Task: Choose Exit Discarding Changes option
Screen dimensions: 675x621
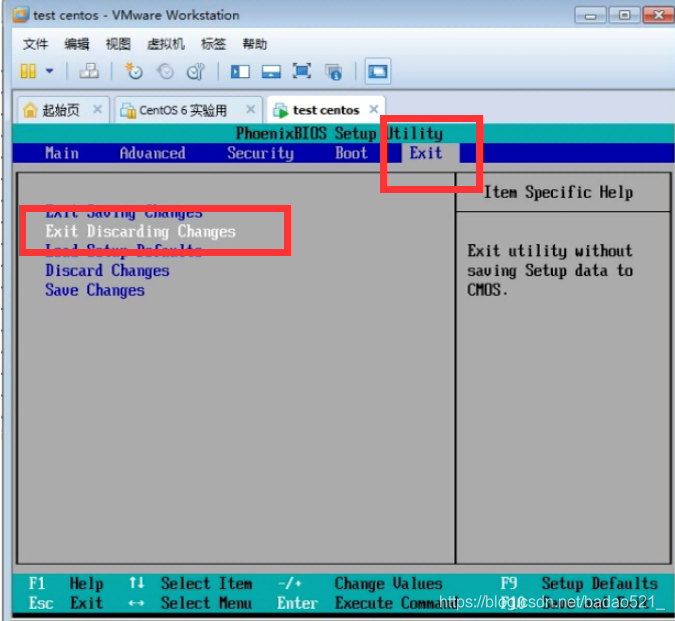Action: coord(140,232)
